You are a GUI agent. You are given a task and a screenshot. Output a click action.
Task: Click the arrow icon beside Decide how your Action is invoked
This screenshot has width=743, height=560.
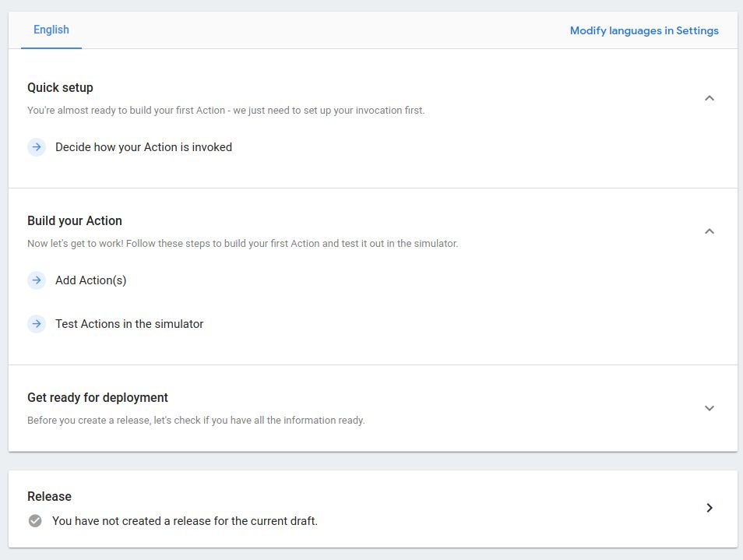pos(37,147)
